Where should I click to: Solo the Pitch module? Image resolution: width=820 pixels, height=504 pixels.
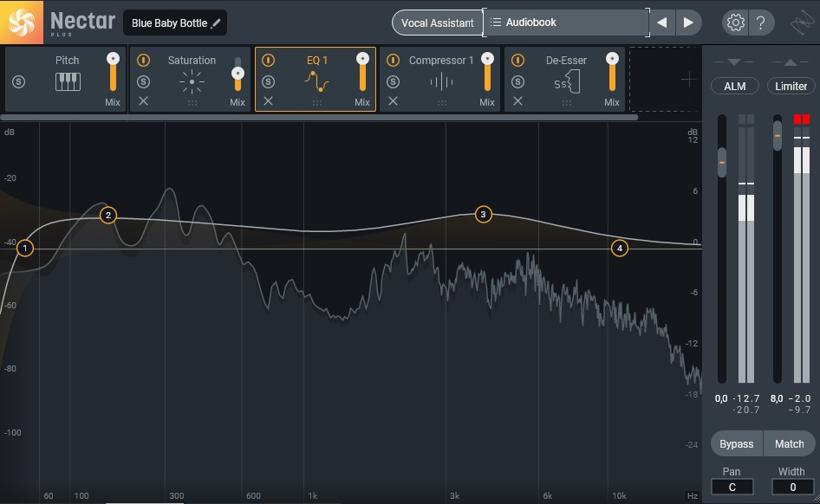point(19,82)
